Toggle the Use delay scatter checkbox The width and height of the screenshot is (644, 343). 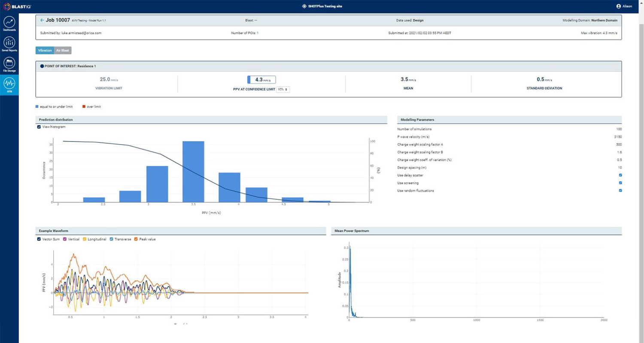point(620,175)
